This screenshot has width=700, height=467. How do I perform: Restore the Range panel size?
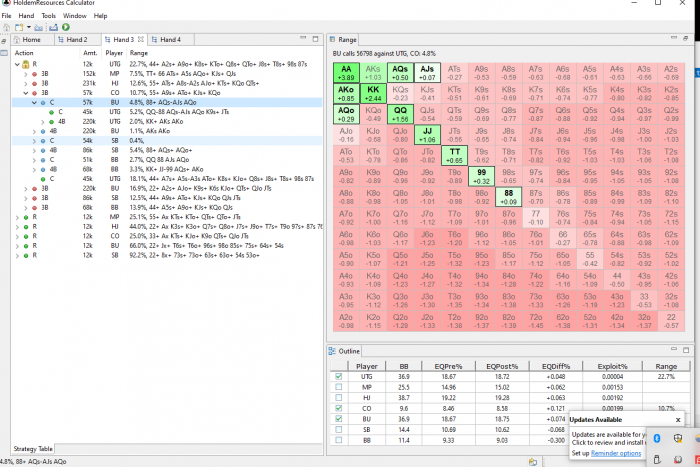pyautogui.click(x=686, y=38)
